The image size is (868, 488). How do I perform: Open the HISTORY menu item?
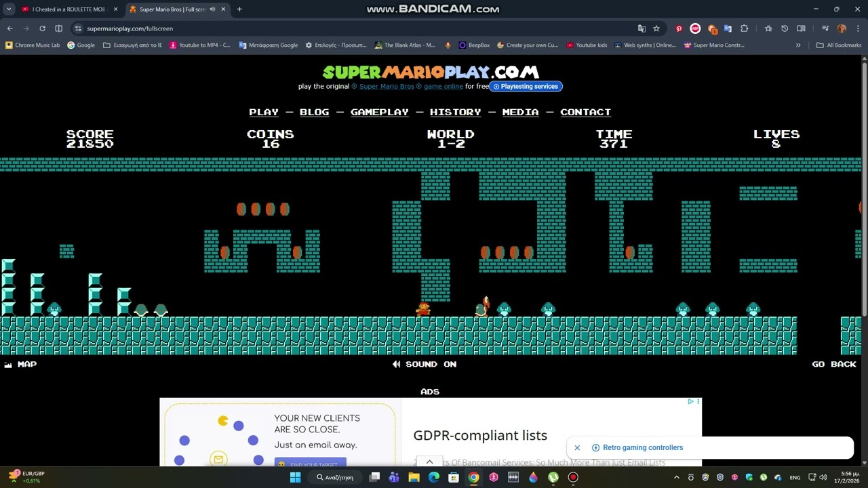click(456, 112)
